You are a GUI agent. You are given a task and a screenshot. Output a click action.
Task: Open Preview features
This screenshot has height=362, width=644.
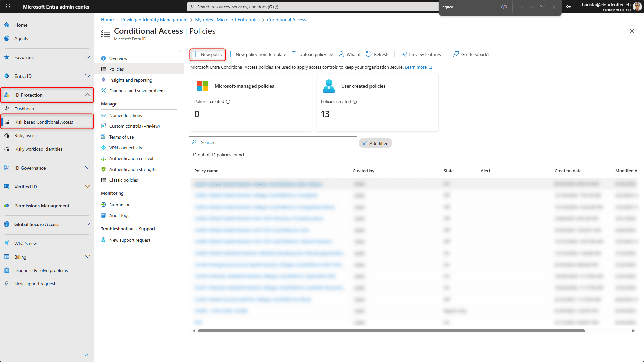pos(420,54)
